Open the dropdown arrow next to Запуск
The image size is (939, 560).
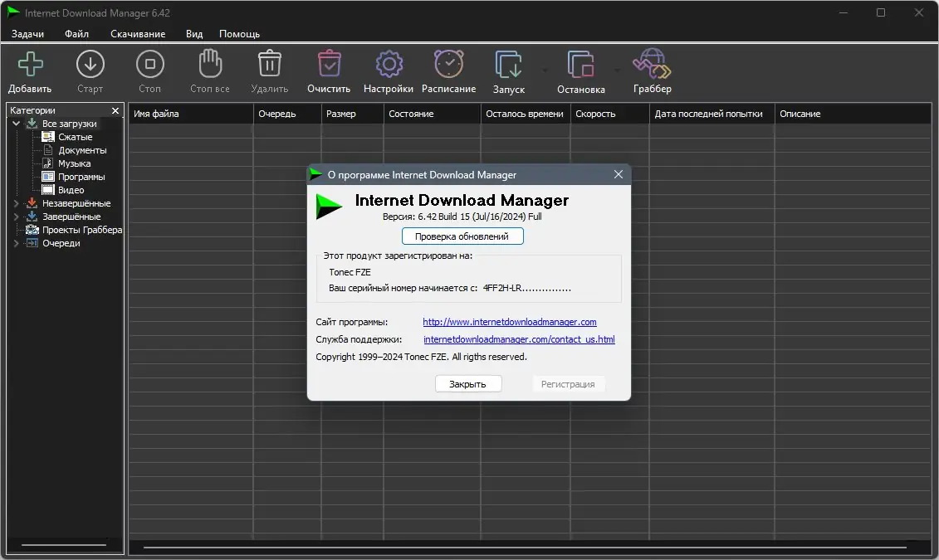pos(545,71)
